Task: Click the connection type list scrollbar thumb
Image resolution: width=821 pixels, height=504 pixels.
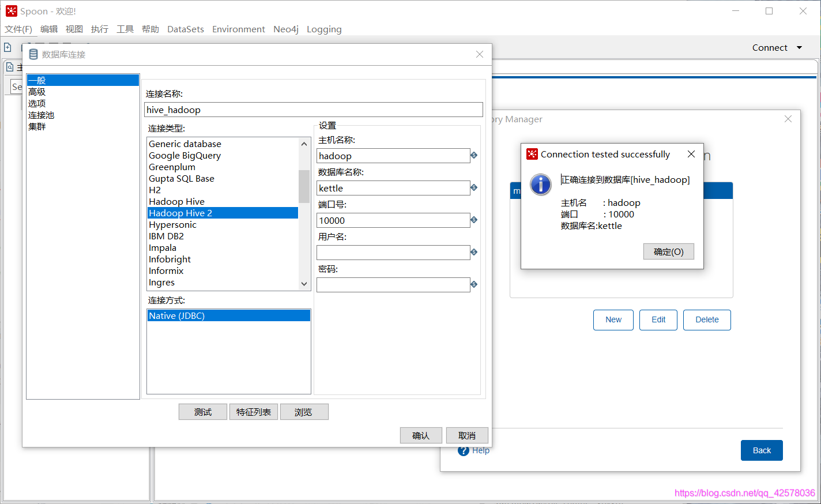Action: (x=304, y=186)
